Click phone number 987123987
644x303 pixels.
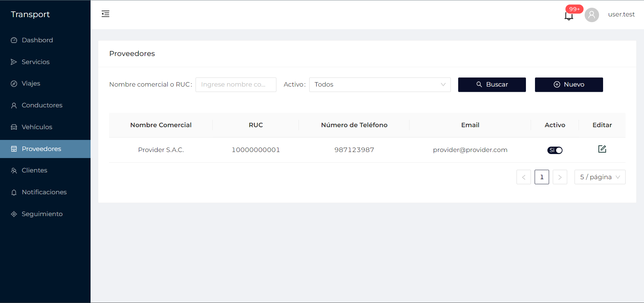(x=354, y=150)
